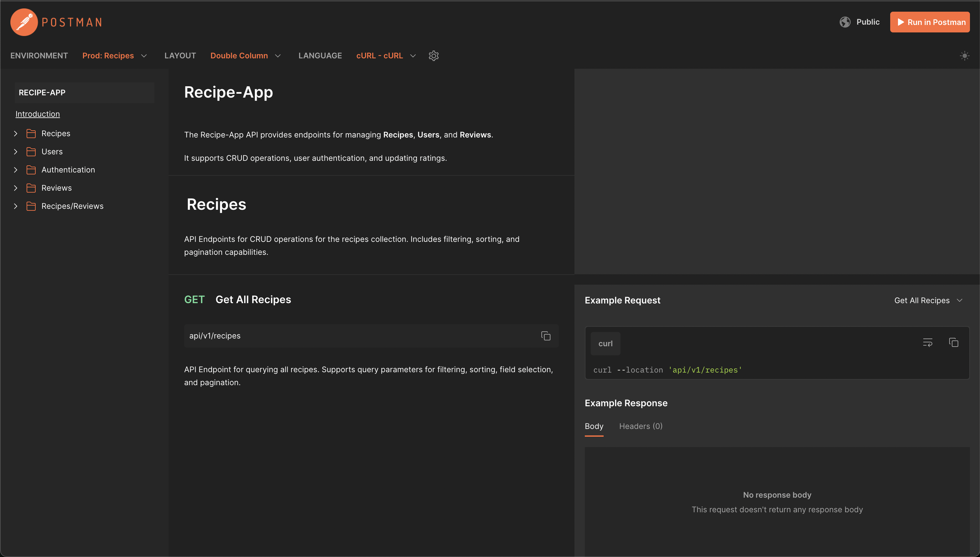Expand the Users folder chevron
The image size is (980, 557).
[x=16, y=152]
